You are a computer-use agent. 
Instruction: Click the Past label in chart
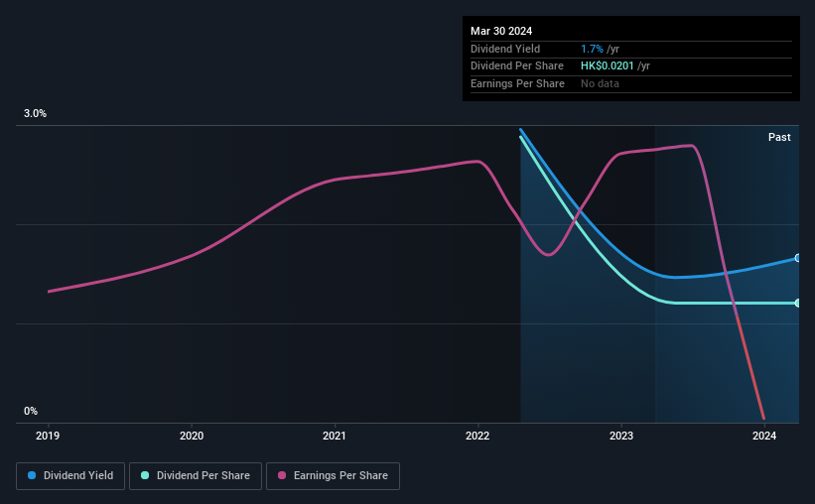(779, 137)
